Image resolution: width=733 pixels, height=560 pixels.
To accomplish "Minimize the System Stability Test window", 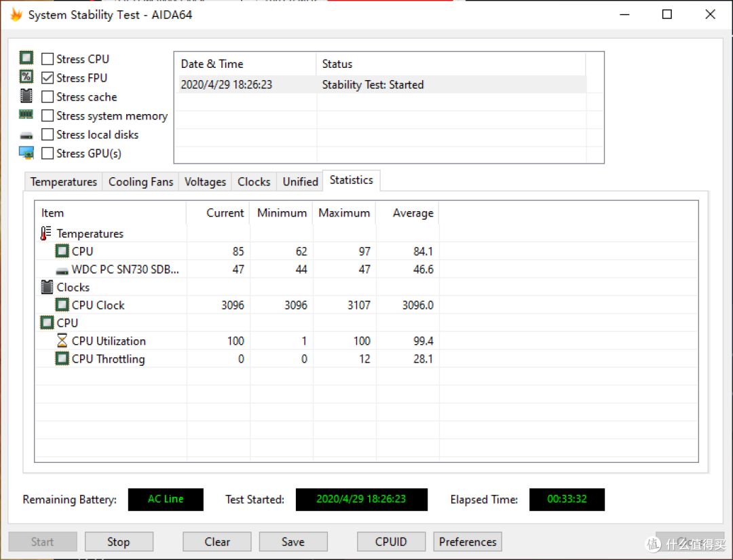I will tap(624, 14).
